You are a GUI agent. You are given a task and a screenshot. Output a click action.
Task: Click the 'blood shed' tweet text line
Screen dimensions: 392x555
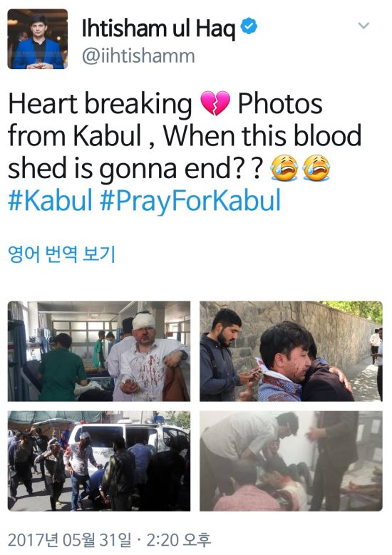click(x=185, y=136)
